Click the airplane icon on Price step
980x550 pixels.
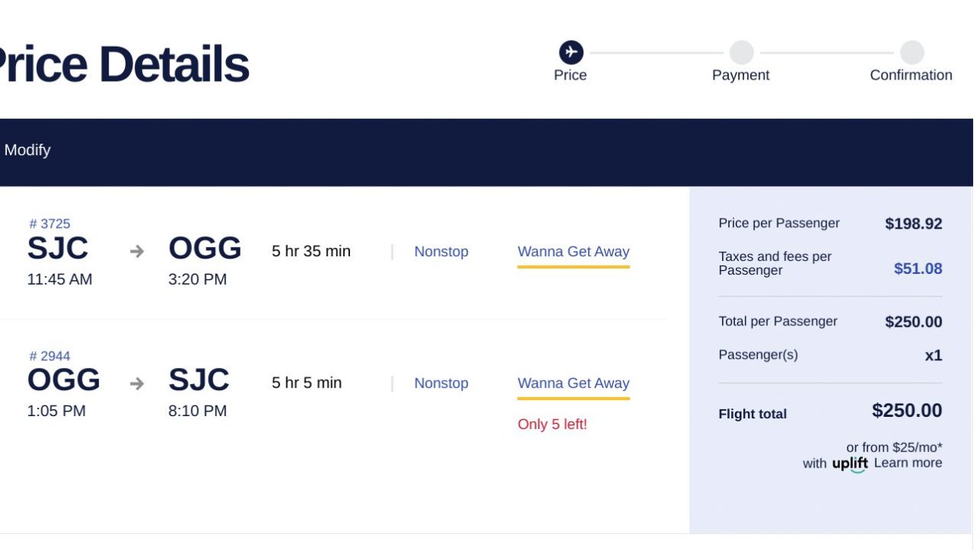coord(570,52)
